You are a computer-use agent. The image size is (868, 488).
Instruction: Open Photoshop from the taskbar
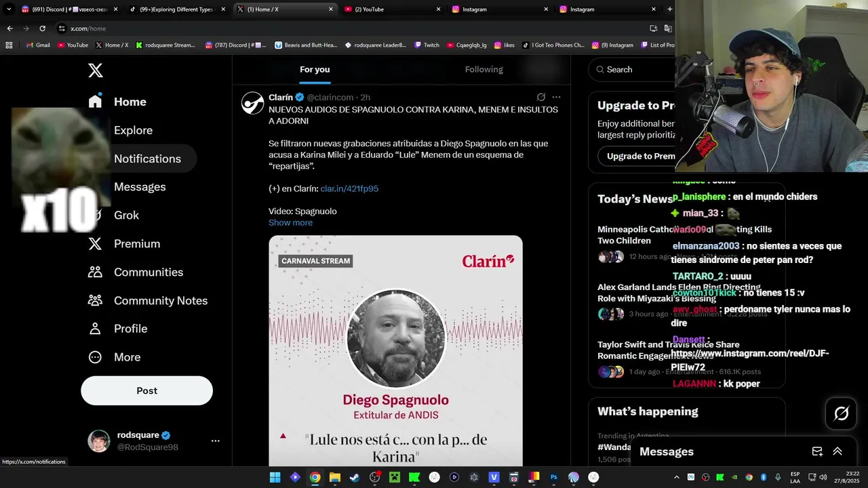click(x=554, y=477)
